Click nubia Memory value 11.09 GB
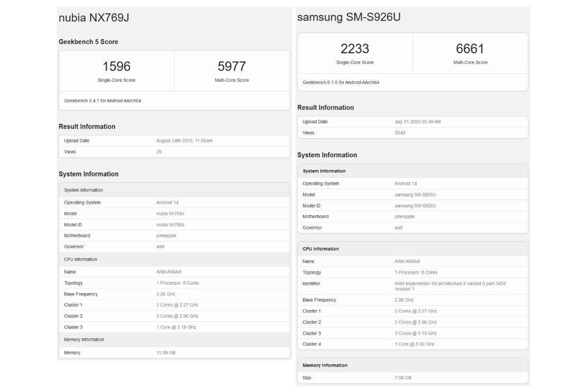Image resolution: width=588 pixels, height=392 pixels. (166, 353)
